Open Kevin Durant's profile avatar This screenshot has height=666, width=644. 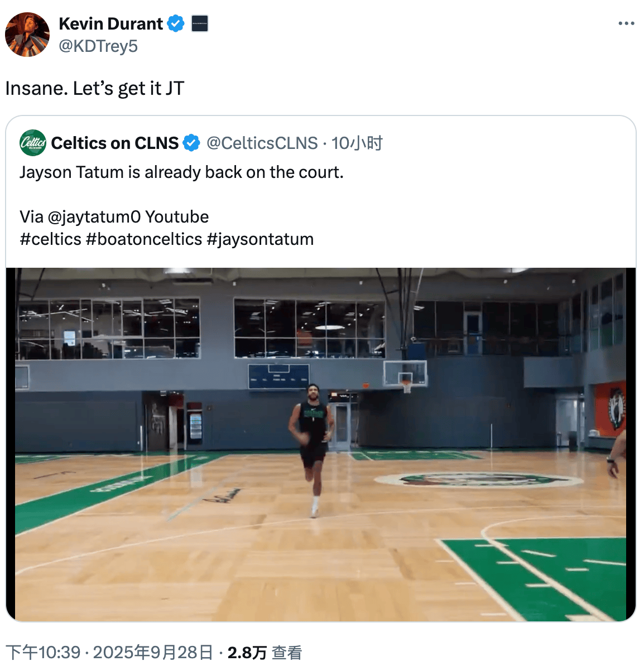[x=27, y=35]
